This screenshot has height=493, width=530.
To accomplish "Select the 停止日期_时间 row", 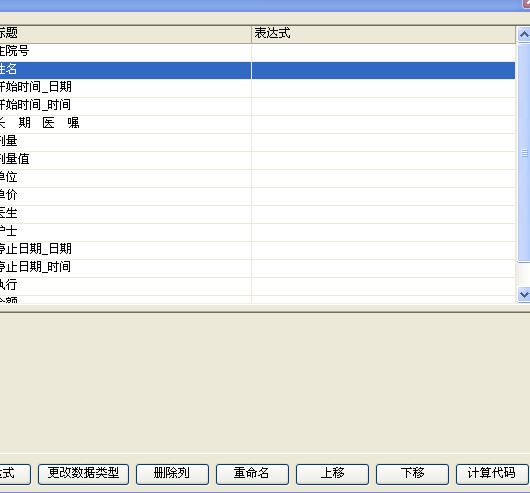I will click(x=257, y=268).
